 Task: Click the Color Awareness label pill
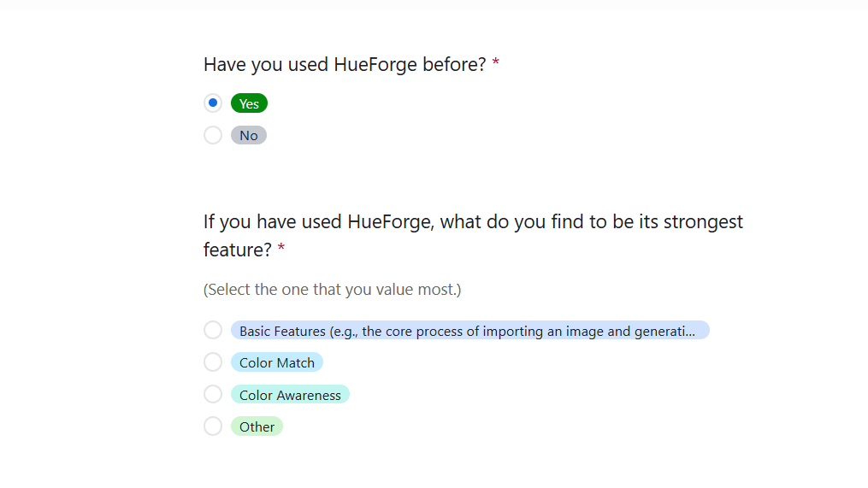290,395
